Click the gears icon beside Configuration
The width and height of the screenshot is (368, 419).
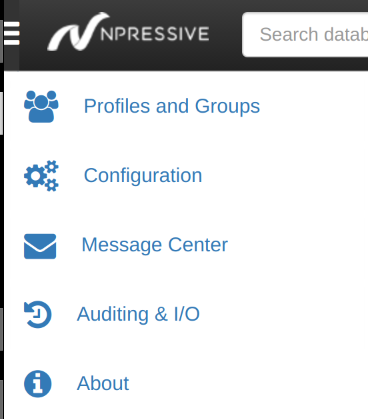[41, 176]
